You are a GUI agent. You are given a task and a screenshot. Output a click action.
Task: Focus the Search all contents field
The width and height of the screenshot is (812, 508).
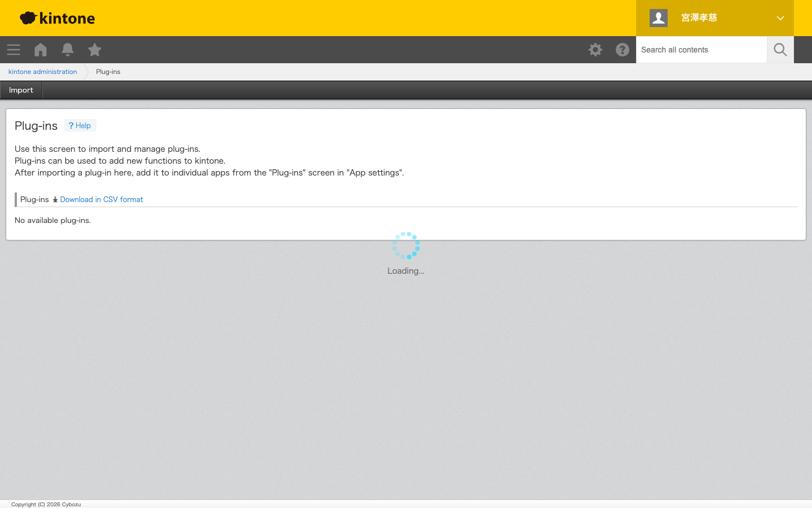[x=701, y=50]
